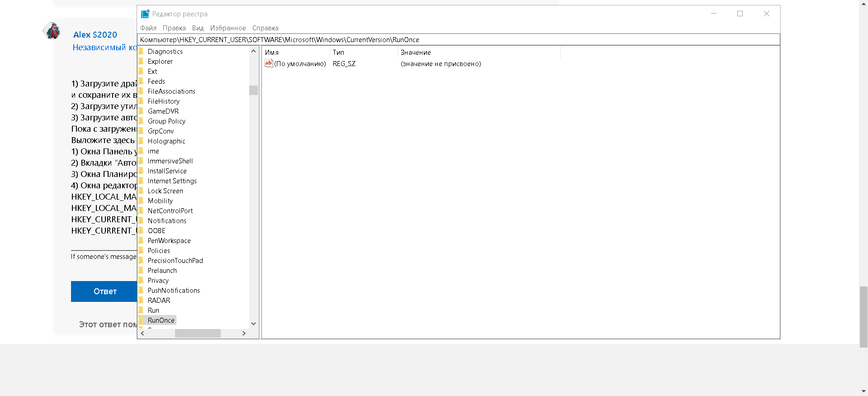
Task: Click the folder icon beside Run key
Action: pos(141,310)
